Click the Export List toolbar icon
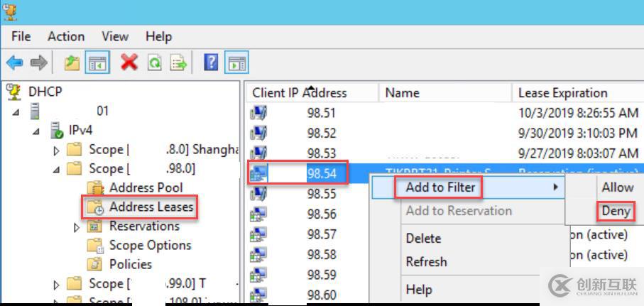The width and height of the screenshot is (644, 306). click(x=179, y=63)
